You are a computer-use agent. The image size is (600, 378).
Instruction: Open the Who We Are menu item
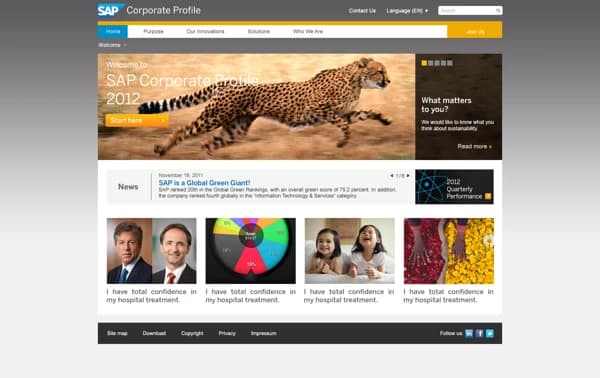pos(308,31)
